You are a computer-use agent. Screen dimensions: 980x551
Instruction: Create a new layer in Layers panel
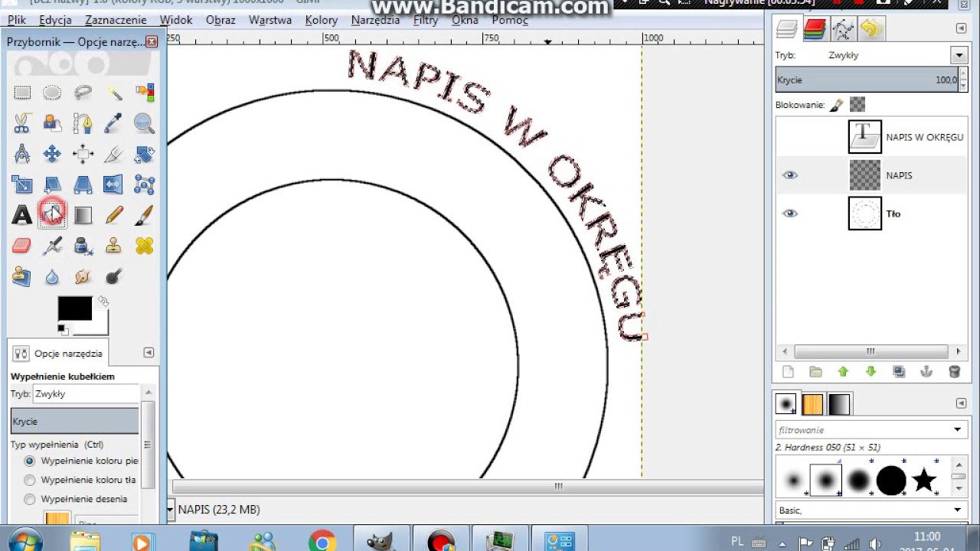(788, 372)
